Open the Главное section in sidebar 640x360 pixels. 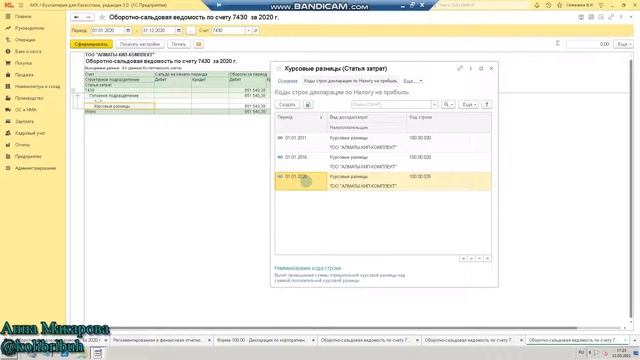tap(23, 17)
